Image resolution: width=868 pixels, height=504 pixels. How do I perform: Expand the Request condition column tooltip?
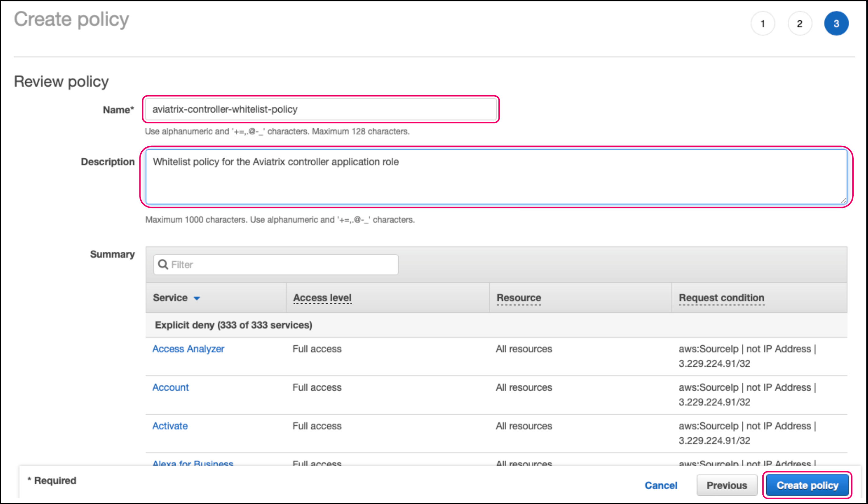tap(721, 298)
